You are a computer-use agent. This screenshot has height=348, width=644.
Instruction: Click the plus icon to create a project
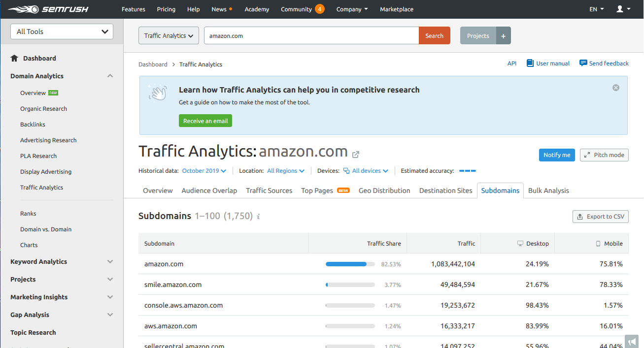pos(503,35)
